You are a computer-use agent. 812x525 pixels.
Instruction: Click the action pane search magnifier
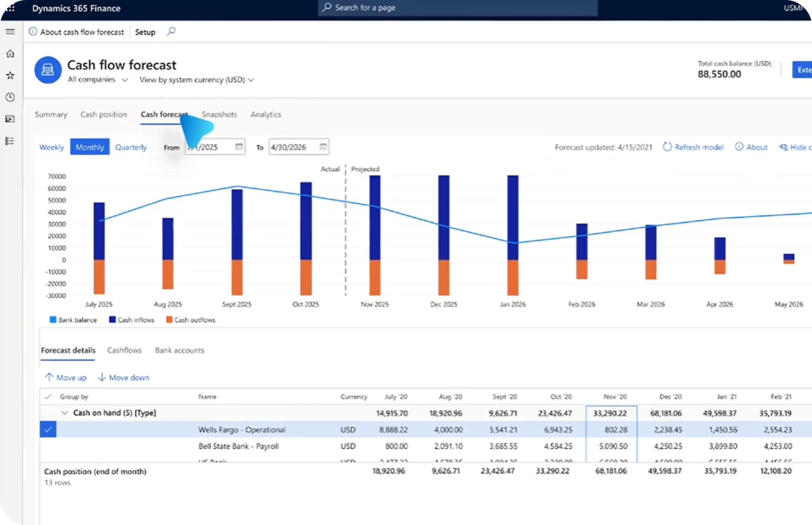coord(171,31)
